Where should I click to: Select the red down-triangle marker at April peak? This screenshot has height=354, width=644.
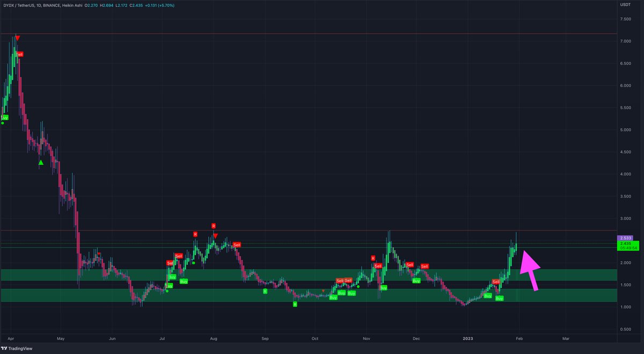tap(18, 38)
